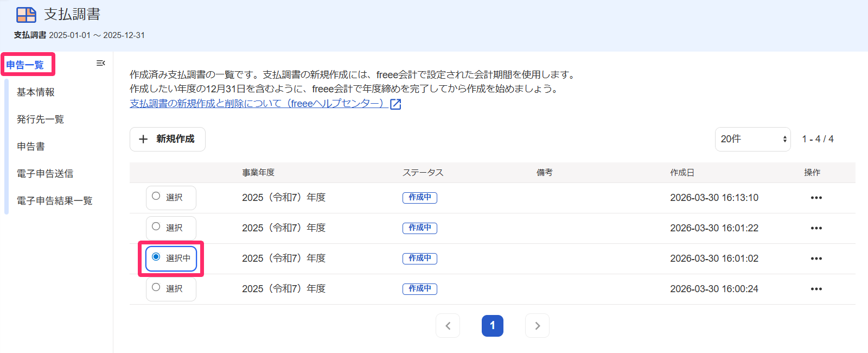
Task: Open the 支払調書の新規作成と削除について help link
Action: click(259, 103)
